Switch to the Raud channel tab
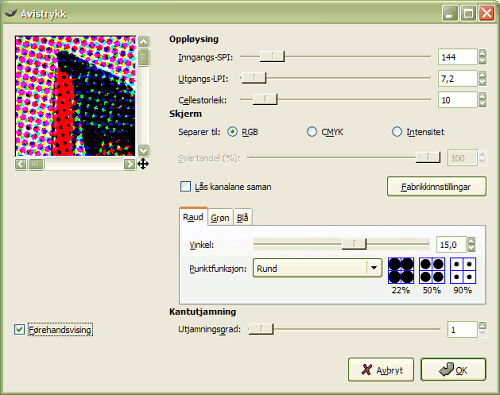The image size is (500, 395). (x=193, y=217)
